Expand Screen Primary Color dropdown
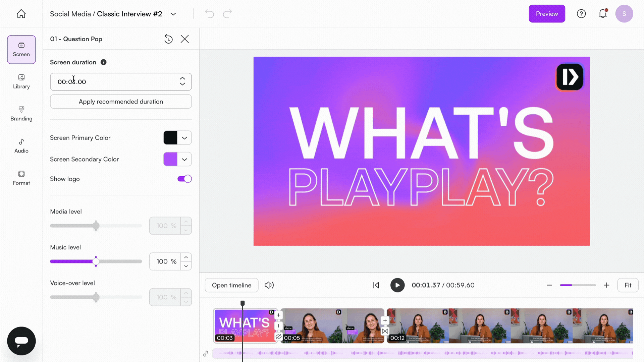The image size is (644, 362). click(x=184, y=138)
